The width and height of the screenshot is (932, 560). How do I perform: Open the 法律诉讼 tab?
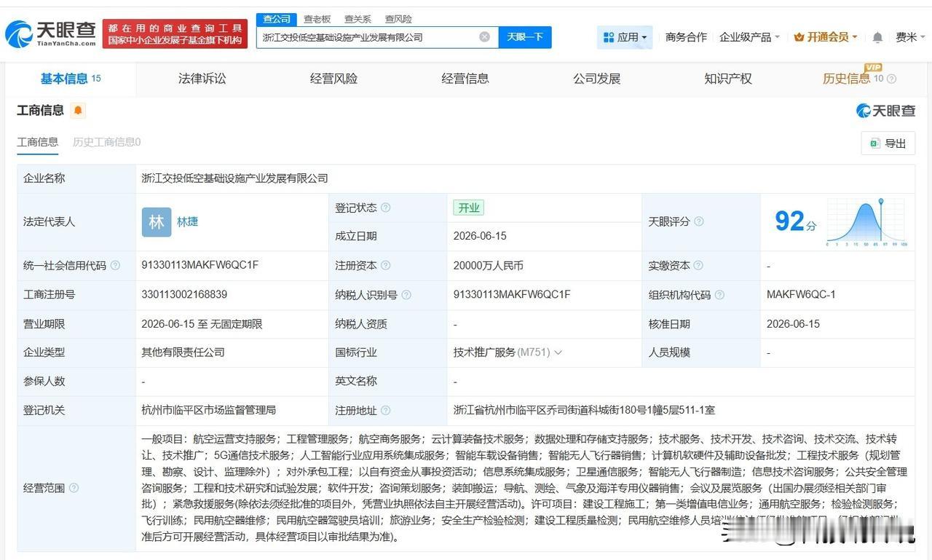(202, 79)
